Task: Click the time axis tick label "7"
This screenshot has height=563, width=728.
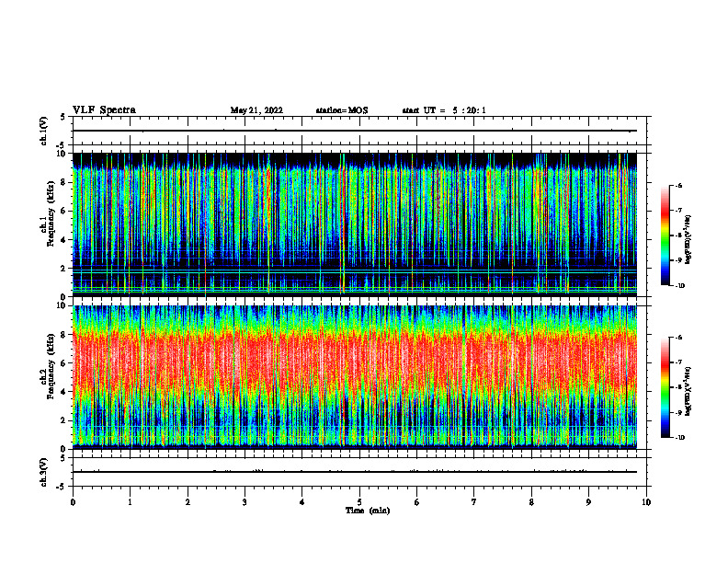Action: tap(474, 502)
